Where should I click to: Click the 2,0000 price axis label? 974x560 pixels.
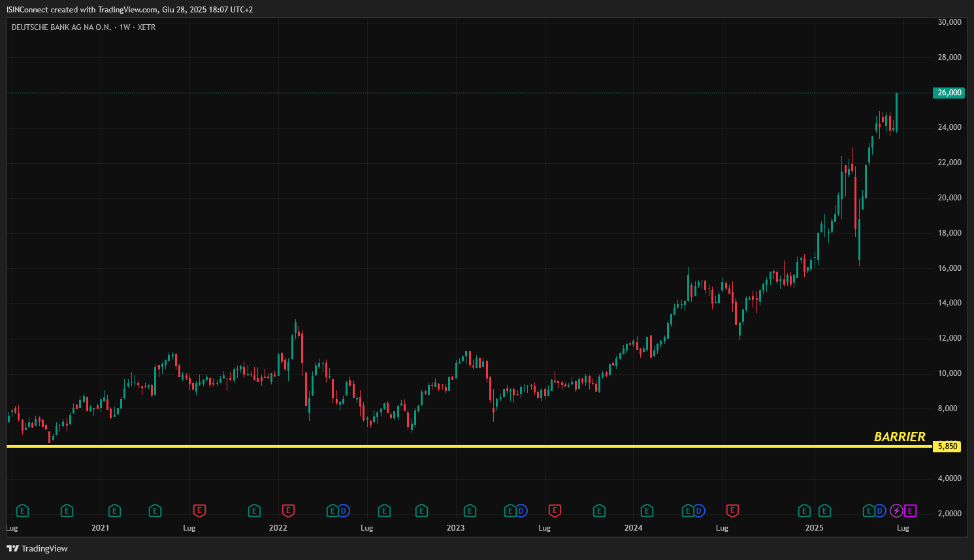click(x=949, y=514)
